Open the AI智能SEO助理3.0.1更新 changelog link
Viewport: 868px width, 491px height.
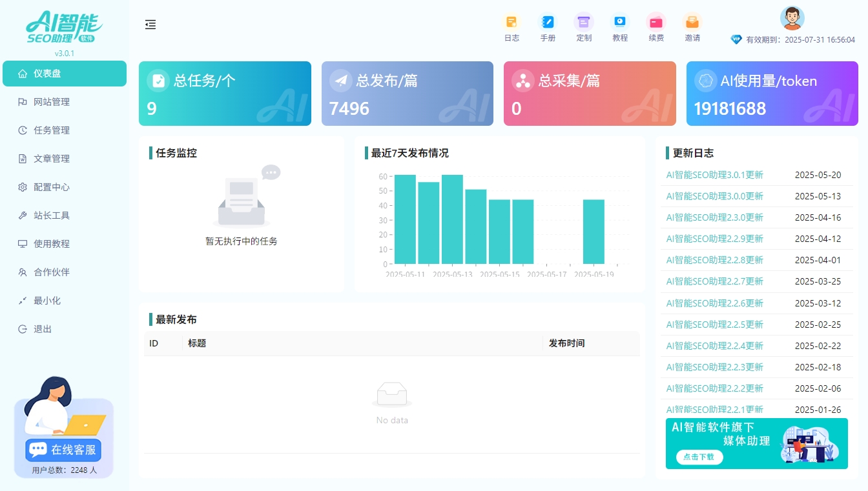click(714, 175)
